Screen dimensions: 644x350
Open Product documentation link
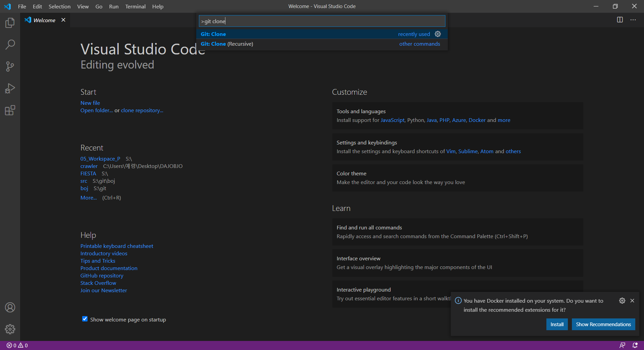(x=109, y=268)
